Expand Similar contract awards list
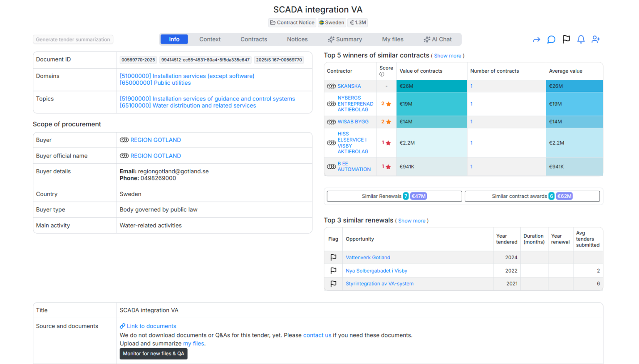Viewport: 639px width, 364px height. tap(532, 196)
